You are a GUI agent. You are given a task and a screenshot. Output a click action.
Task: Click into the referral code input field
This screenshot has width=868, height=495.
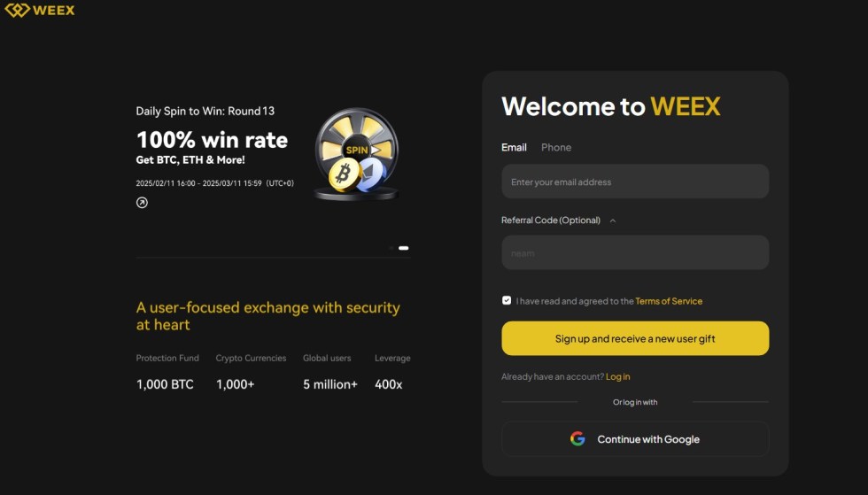click(x=635, y=253)
